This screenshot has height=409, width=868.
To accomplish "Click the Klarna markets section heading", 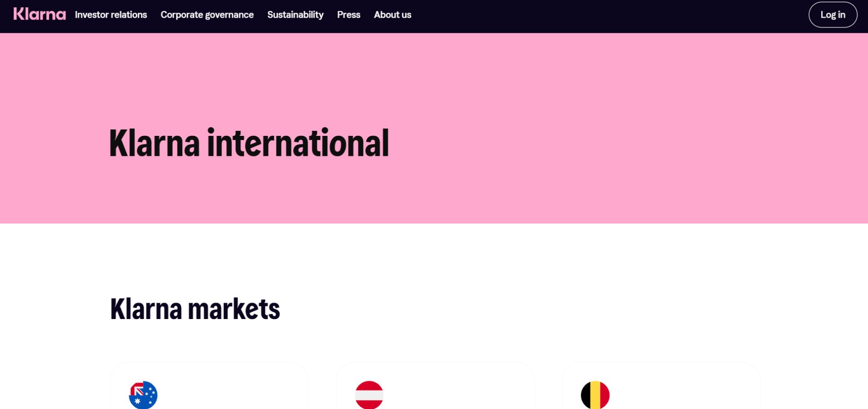I will (x=195, y=309).
